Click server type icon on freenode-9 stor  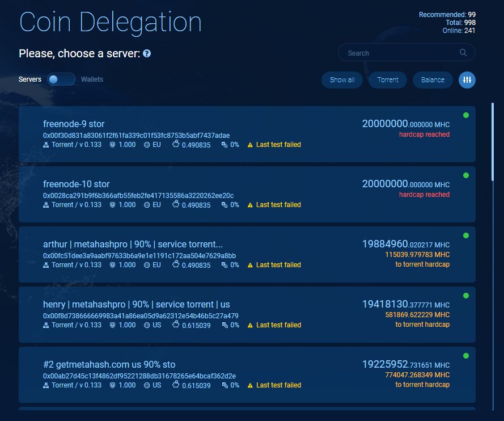[x=46, y=145]
